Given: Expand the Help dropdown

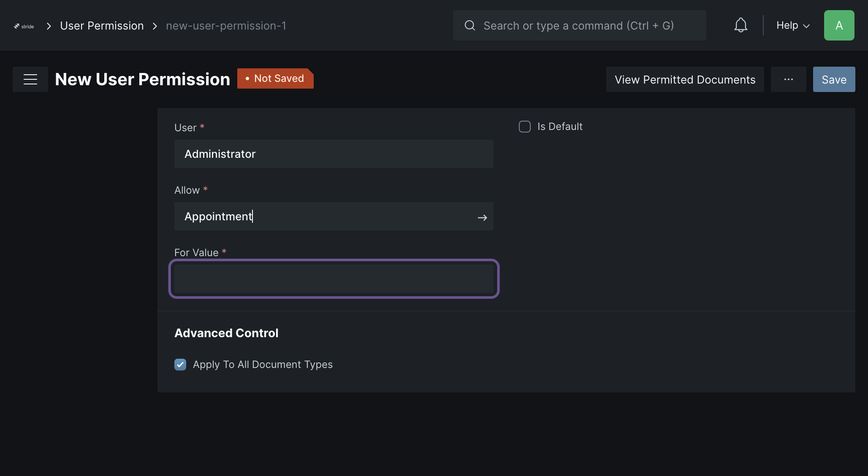Looking at the screenshot, I should click(793, 25).
